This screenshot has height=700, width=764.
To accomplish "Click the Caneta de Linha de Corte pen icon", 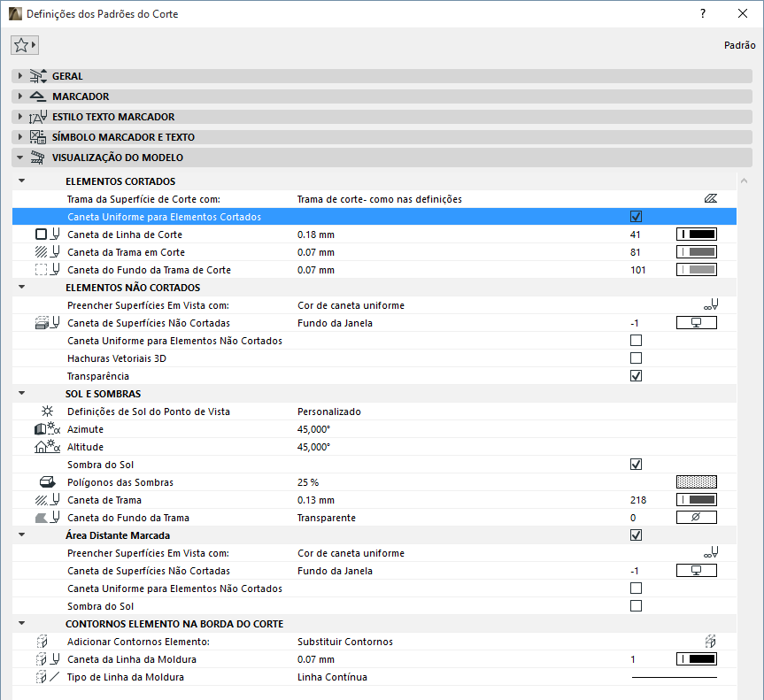I will [48, 235].
